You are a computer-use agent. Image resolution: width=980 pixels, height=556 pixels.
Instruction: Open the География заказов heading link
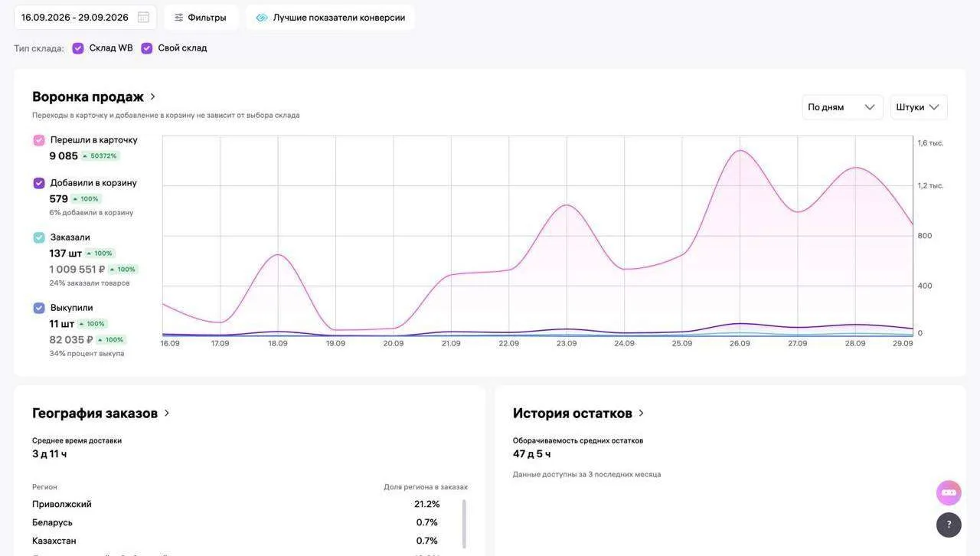pyautogui.click(x=95, y=414)
